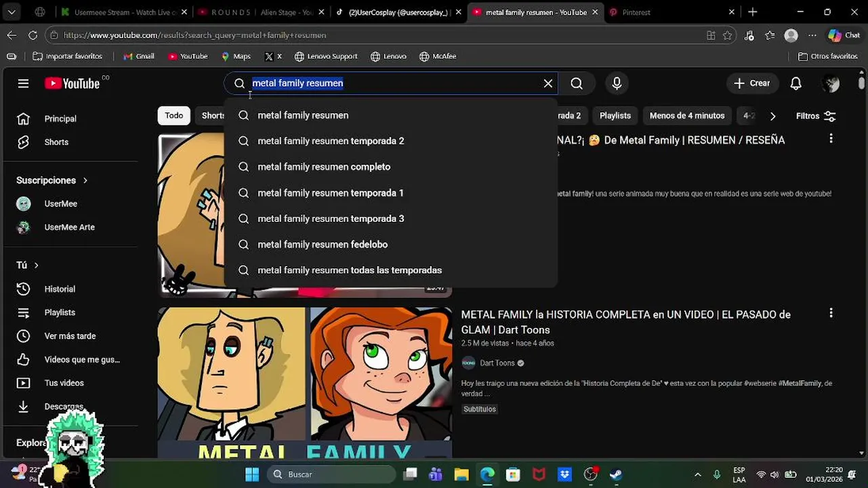Open the browser tab list dropdown

(x=12, y=12)
